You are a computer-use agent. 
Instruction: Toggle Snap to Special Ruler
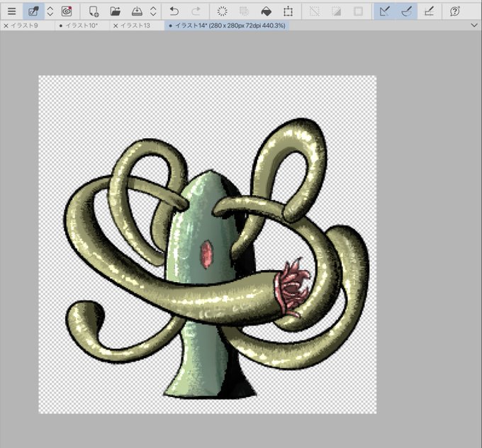[406, 11]
